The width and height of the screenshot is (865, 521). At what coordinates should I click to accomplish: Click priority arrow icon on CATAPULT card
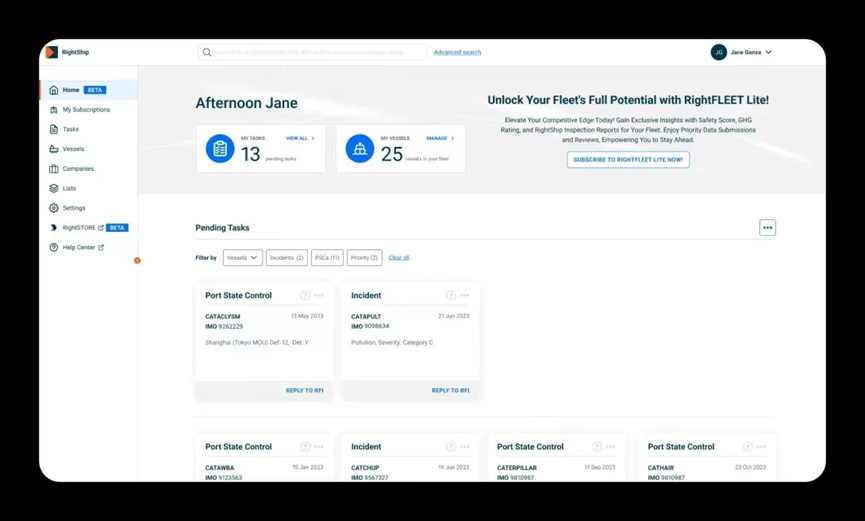click(x=451, y=295)
